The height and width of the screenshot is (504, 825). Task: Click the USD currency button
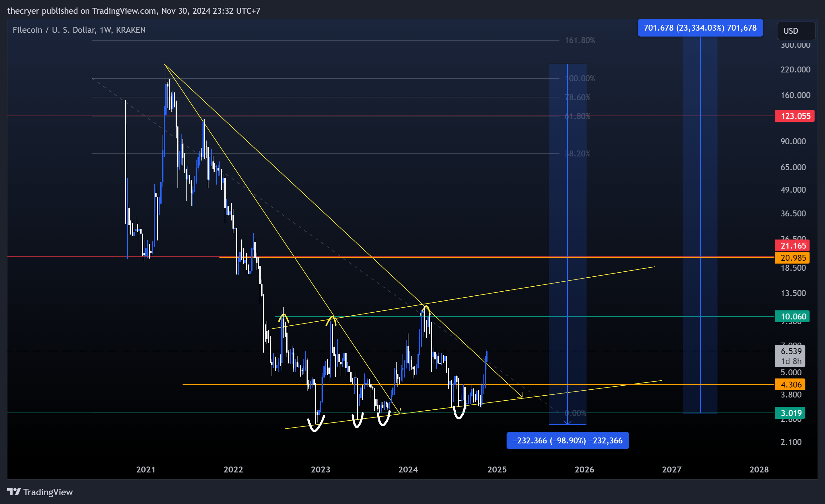(796, 31)
